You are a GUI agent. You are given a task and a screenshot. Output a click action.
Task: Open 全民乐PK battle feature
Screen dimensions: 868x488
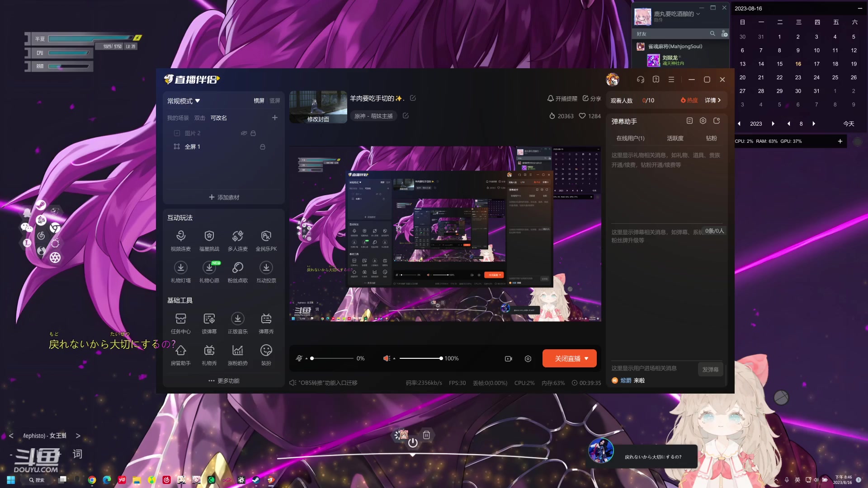pyautogui.click(x=266, y=240)
